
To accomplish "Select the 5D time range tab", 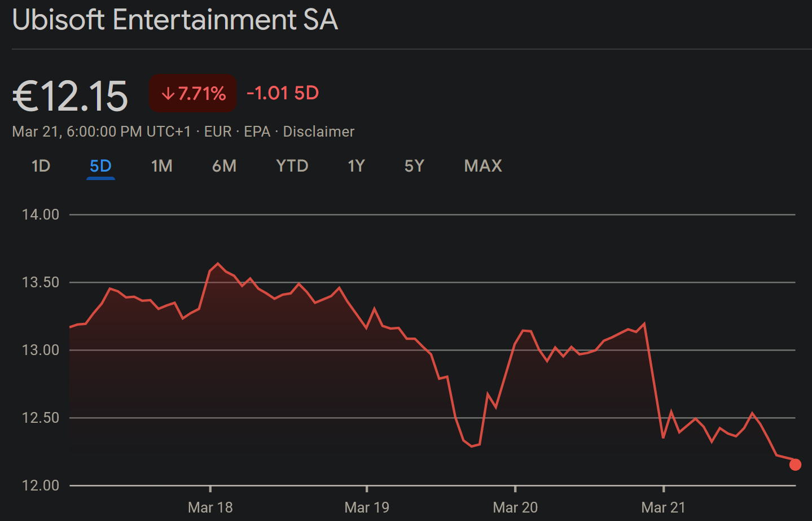I will (101, 166).
